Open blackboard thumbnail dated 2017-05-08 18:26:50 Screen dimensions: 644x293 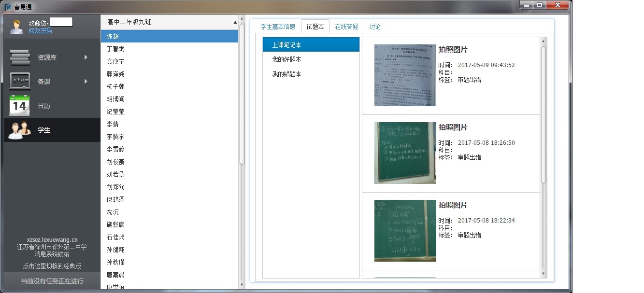[405, 153]
